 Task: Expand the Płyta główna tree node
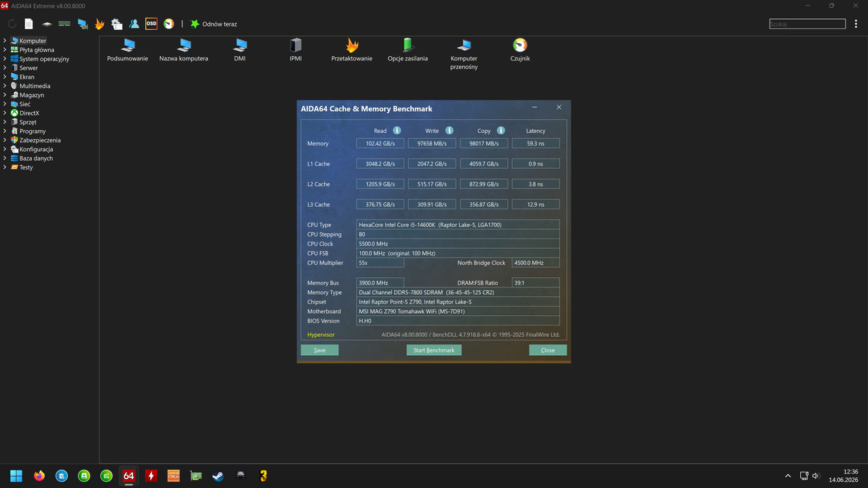tap(5, 49)
